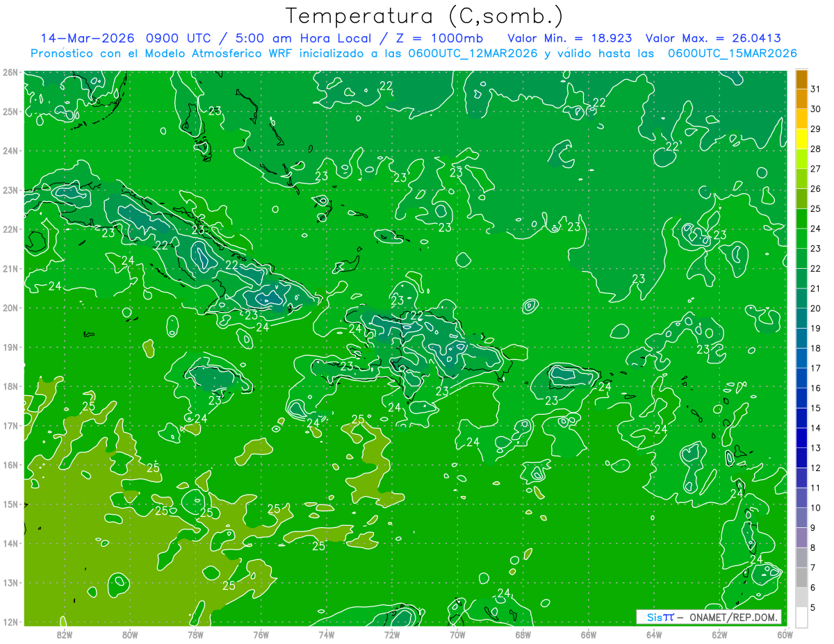834x644 pixels.
Task: Click color scale label '5'
Action: [813, 607]
